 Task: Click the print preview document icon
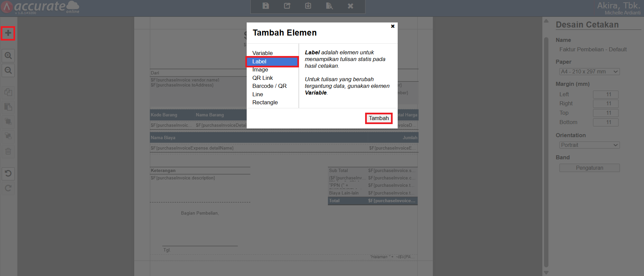click(329, 6)
